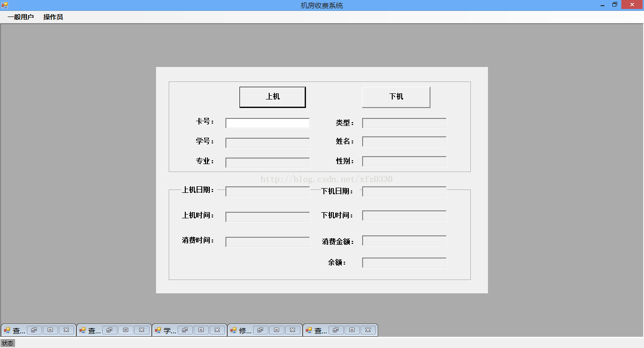Viewport: 644px width, 348px height.
Task: Click the 下机日期： label
Action: tap(337, 191)
